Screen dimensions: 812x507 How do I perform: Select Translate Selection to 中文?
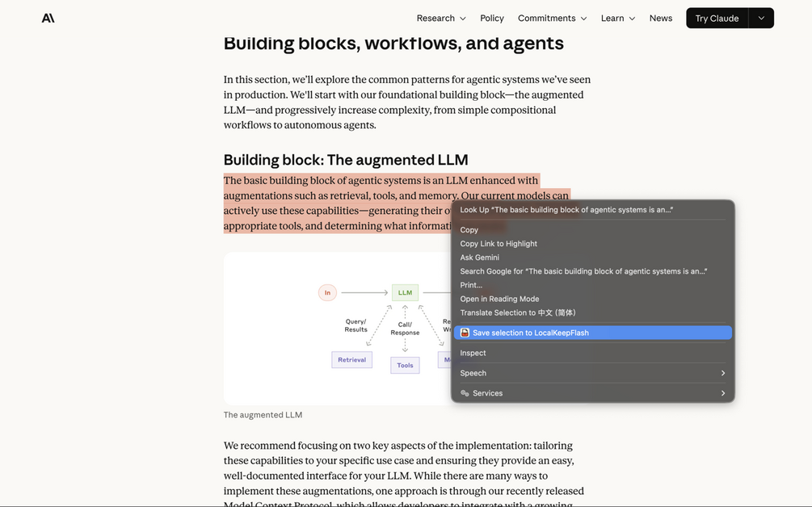[x=593, y=312]
